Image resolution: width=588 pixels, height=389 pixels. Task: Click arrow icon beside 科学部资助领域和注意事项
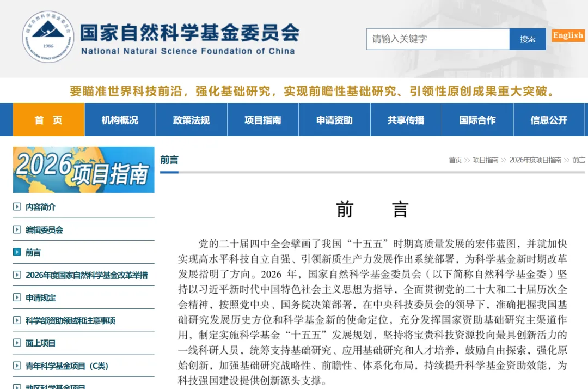click(x=17, y=320)
